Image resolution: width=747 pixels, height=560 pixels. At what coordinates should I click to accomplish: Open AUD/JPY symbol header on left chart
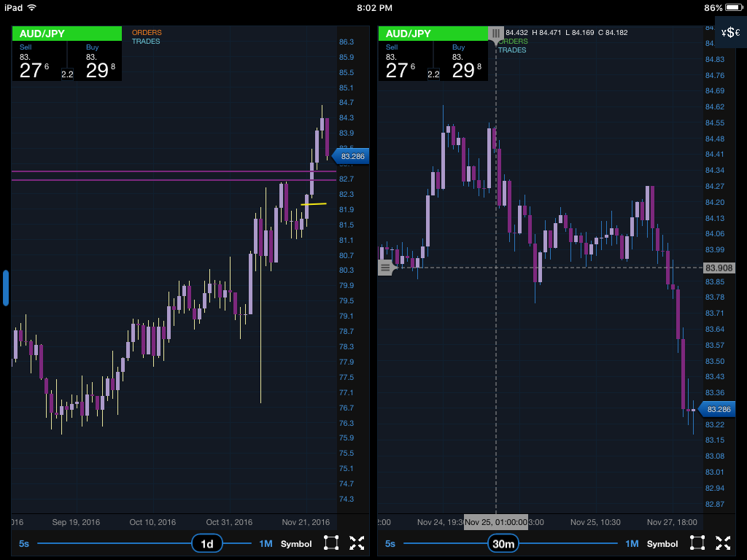coord(66,34)
